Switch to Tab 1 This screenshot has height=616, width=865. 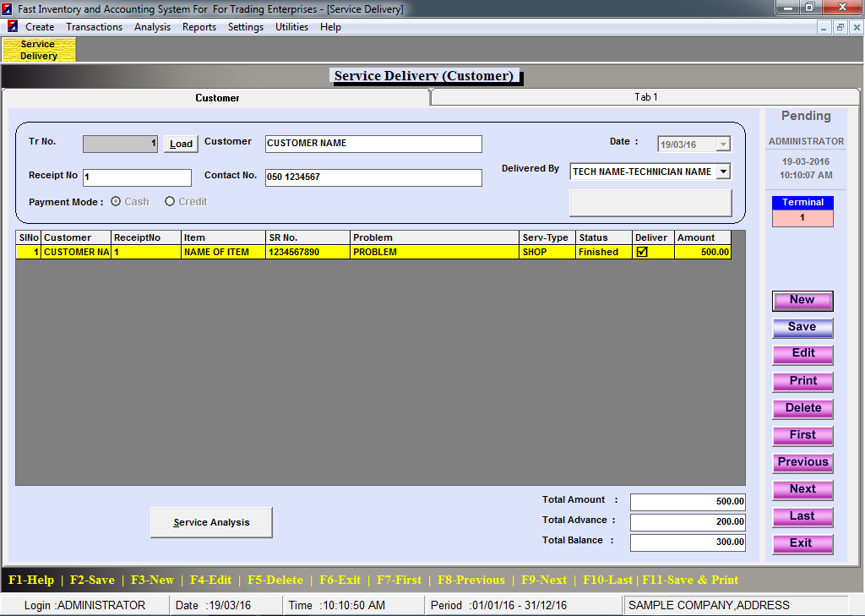pos(645,97)
